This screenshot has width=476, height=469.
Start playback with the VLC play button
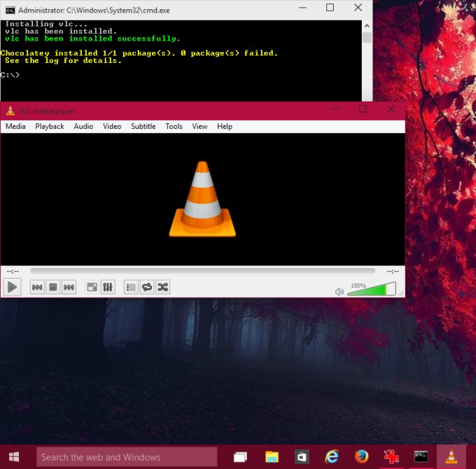[x=12, y=287]
